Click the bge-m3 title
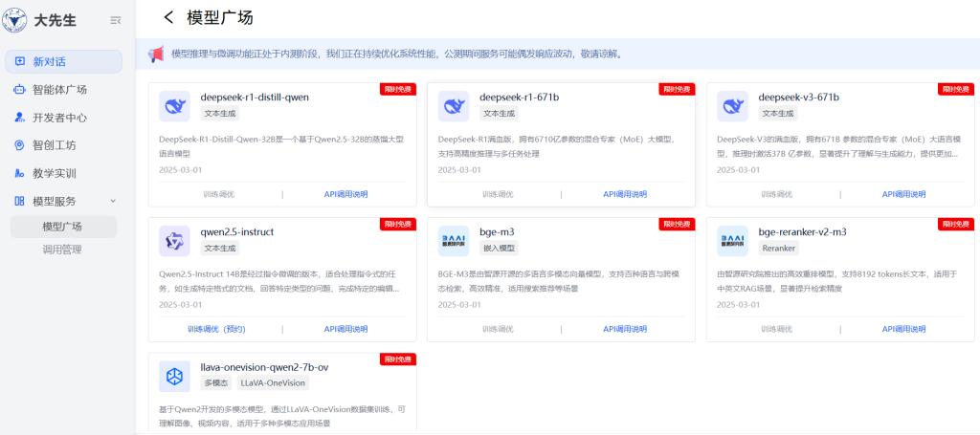The height and width of the screenshot is (435, 980). pos(497,232)
